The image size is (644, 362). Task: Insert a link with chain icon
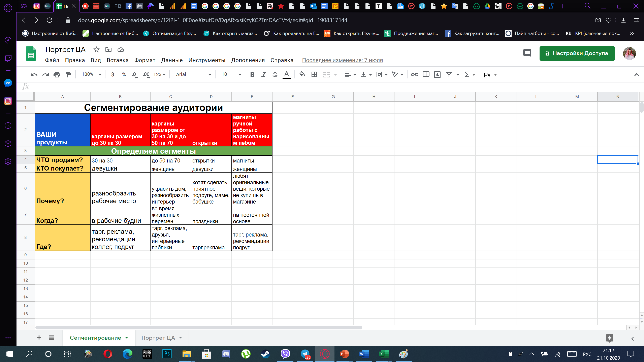[x=415, y=74]
